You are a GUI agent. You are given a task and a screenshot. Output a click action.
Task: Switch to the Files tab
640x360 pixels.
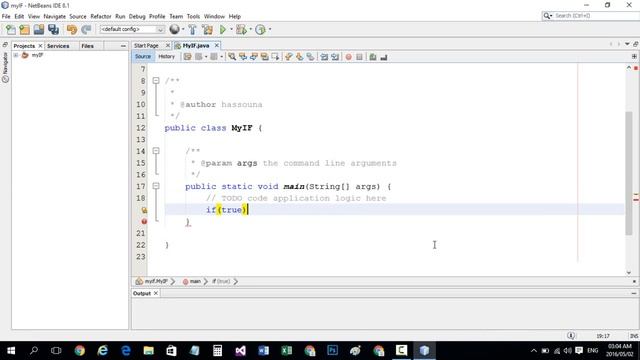pos(87,46)
